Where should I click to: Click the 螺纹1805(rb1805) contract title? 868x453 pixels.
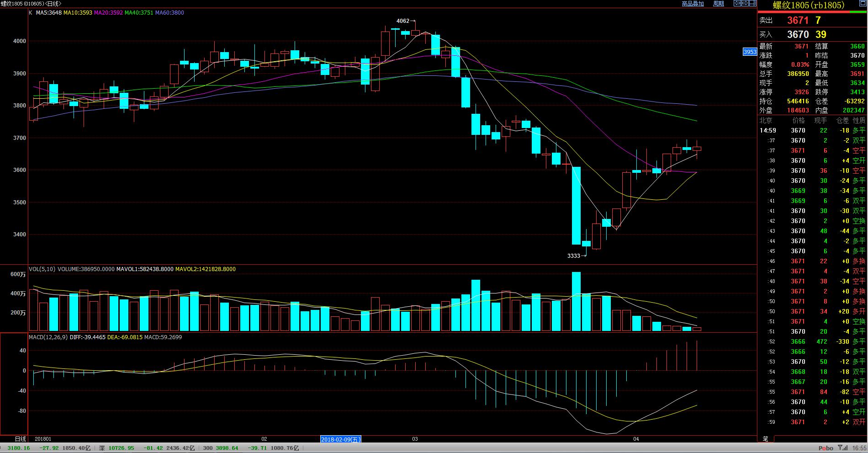tap(808, 5)
